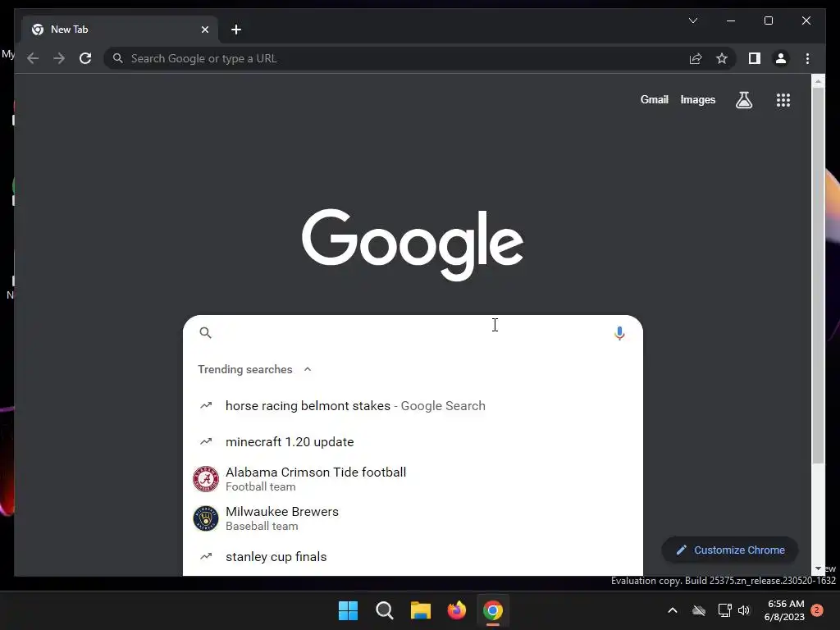The image size is (840, 630).
Task: Open File Explorer from the taskbar
Action: tap(421, 610)
